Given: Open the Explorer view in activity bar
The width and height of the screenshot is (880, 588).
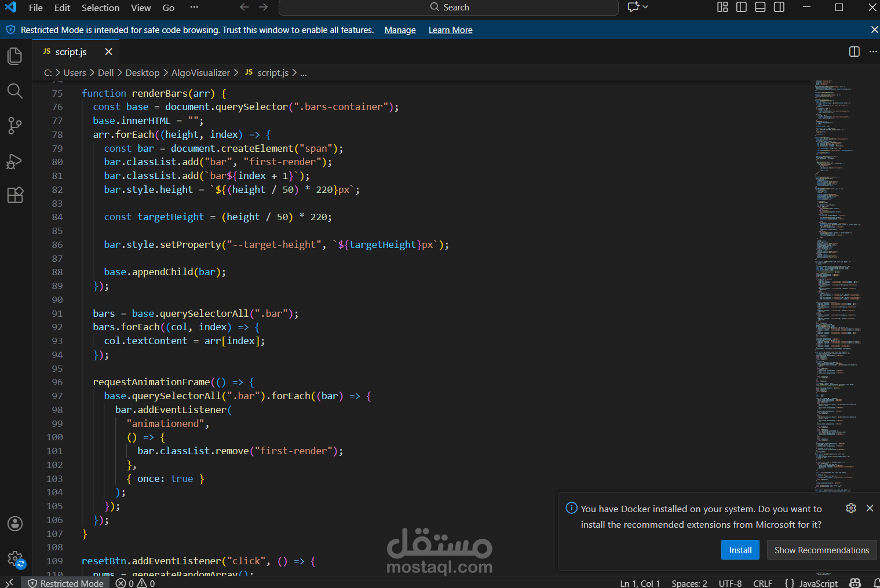Looking at the screenshot, I should click(15, 56).
